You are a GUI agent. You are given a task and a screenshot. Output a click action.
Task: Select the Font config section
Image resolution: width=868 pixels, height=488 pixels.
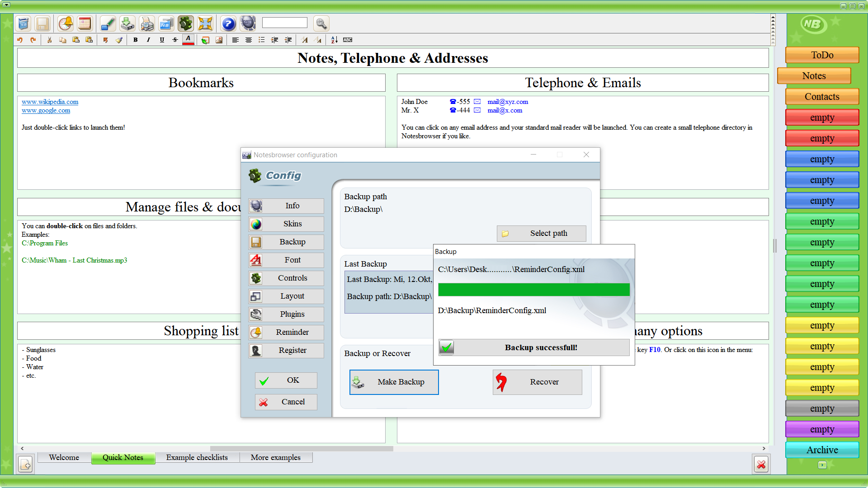pos(286,260)
